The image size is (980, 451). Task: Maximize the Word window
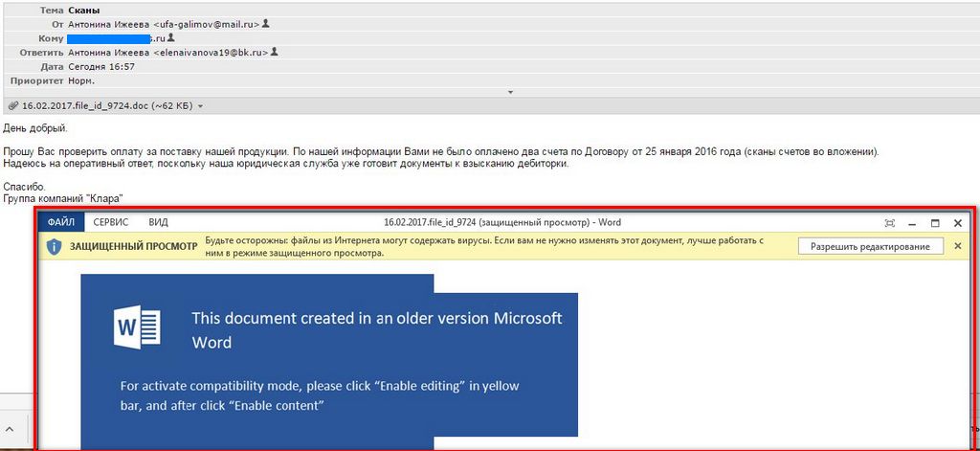[x=935, y=223]
